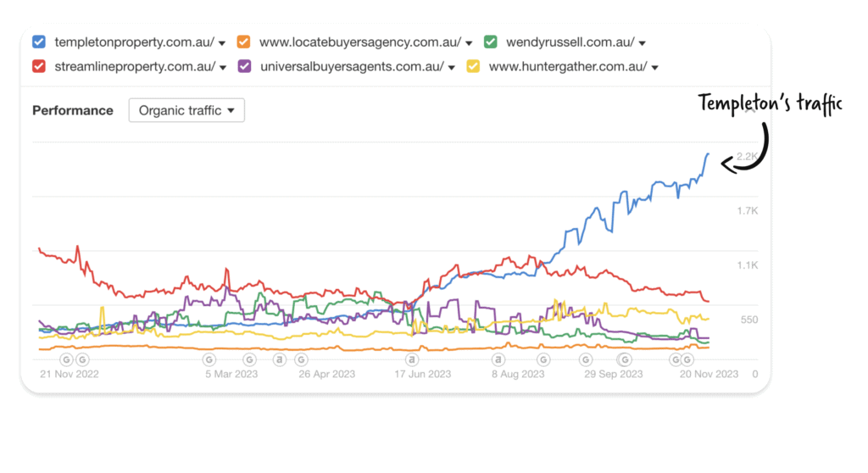Click the 'a' marker near 17 Jun 2023
868x473 pixels.
tap(412, 360)
